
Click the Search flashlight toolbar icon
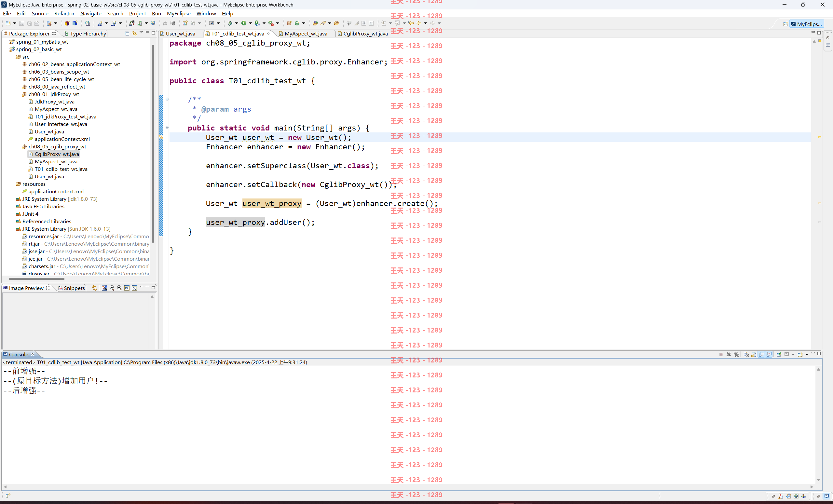pos(323,23)
